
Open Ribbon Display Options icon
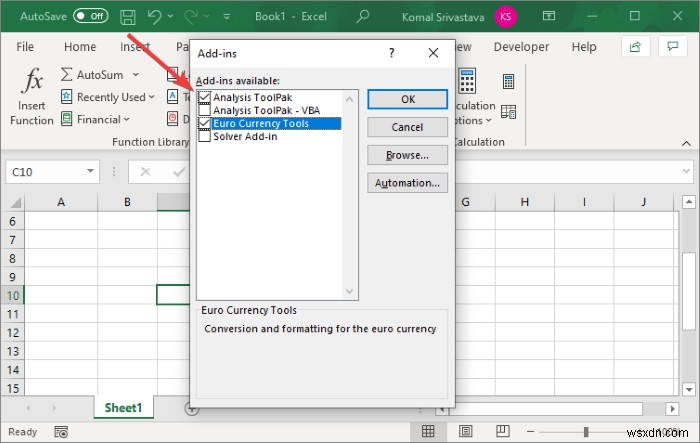[549, 17]
